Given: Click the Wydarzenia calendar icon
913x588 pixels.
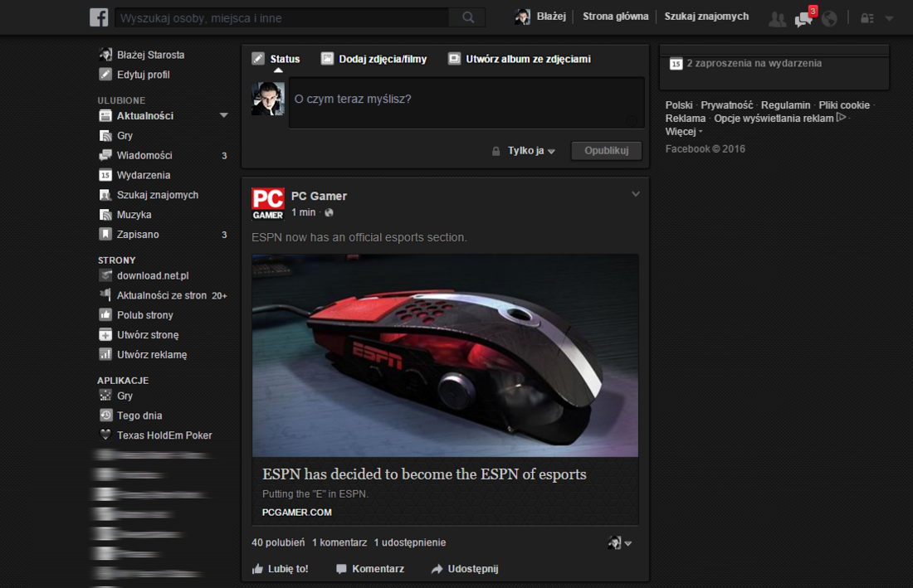Looking at the screenshot, I should coord(105,175).
